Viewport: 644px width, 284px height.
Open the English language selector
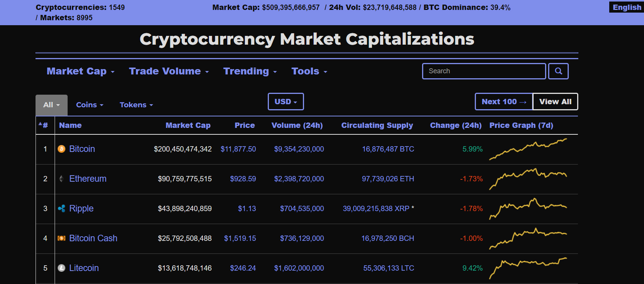[x=627, y=7]
